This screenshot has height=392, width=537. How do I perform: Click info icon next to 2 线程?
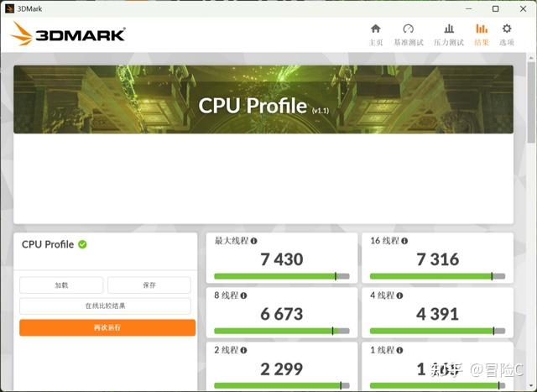click(243, 350)
